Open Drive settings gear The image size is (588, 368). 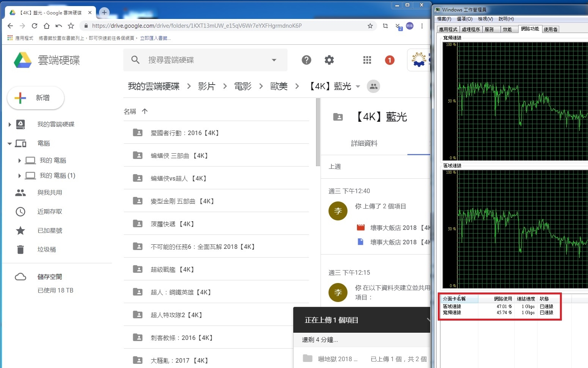[329, 60]
